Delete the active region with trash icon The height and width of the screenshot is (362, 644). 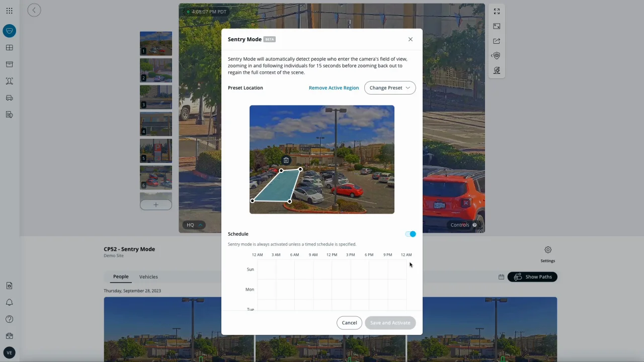pyautogui.click(x=286, y=160)
